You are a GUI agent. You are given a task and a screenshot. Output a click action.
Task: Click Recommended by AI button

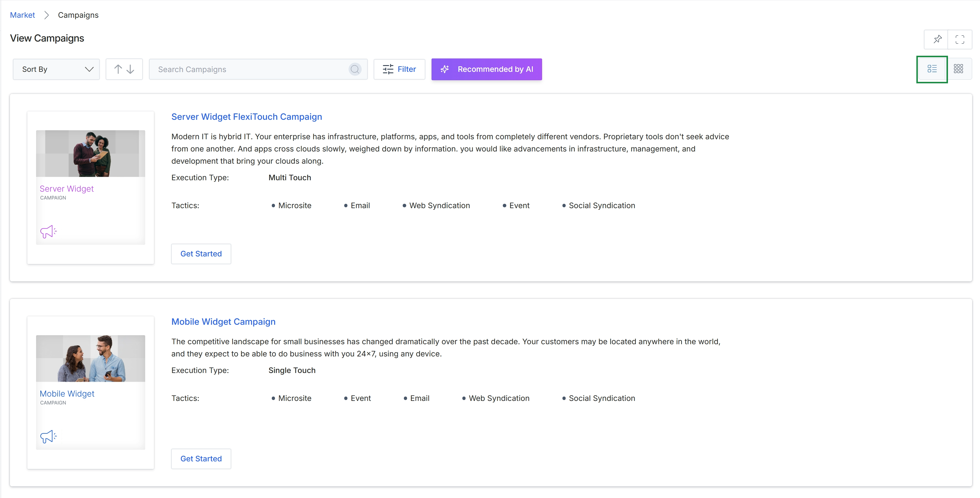[487, 69]
